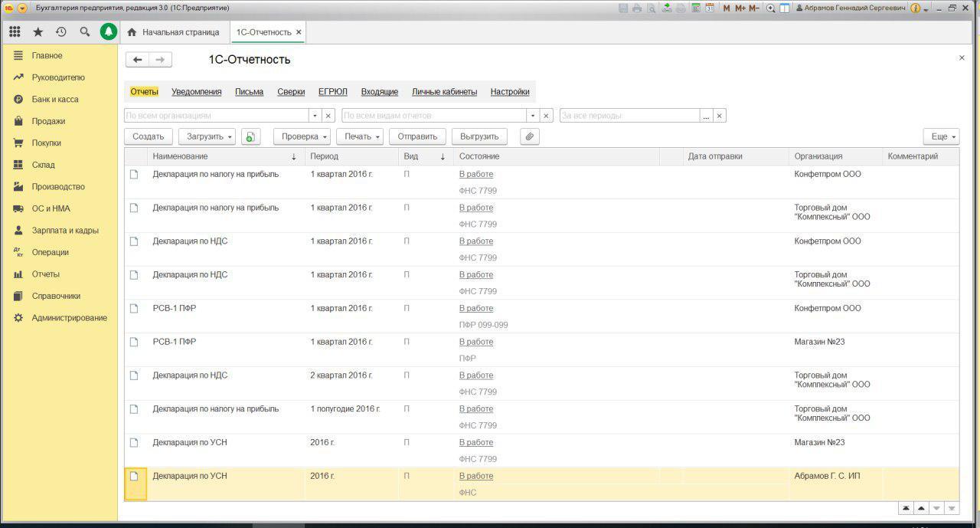Expand the report types filter dropdown
Screen dimensions: 980x528
click(532, 116)
